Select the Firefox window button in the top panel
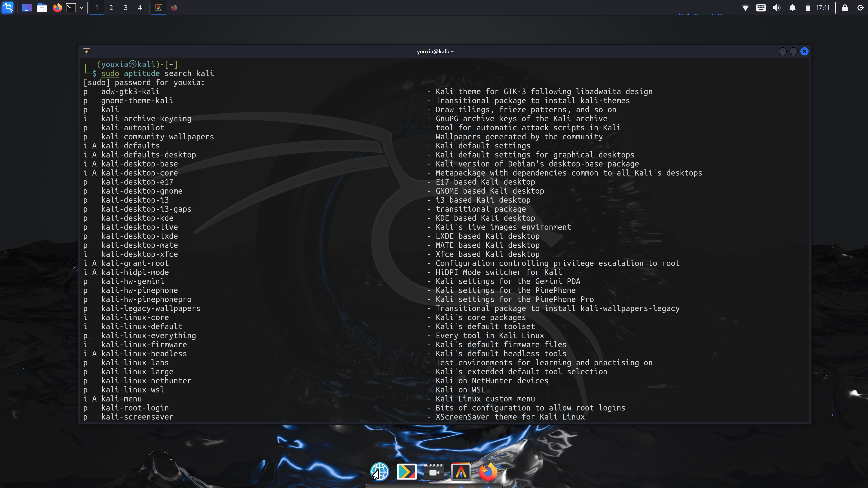This screenshot has width=868, height=488. 174,7
